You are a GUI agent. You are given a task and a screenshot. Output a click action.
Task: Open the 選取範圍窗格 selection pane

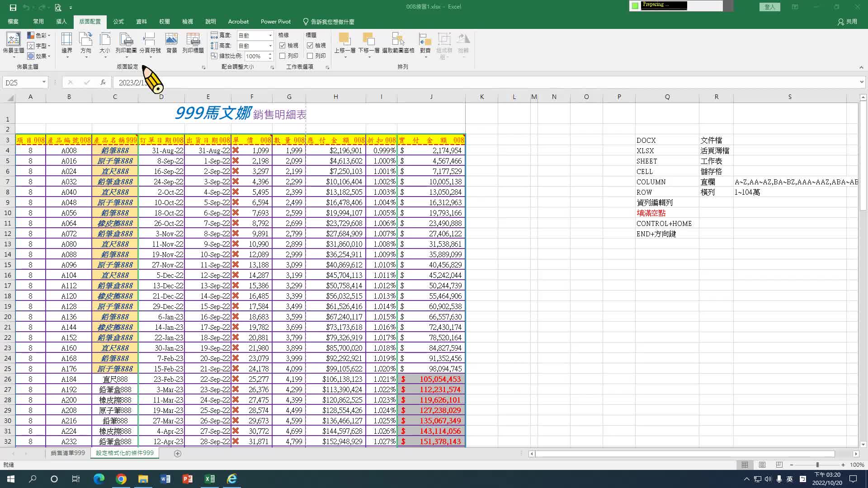398,43
